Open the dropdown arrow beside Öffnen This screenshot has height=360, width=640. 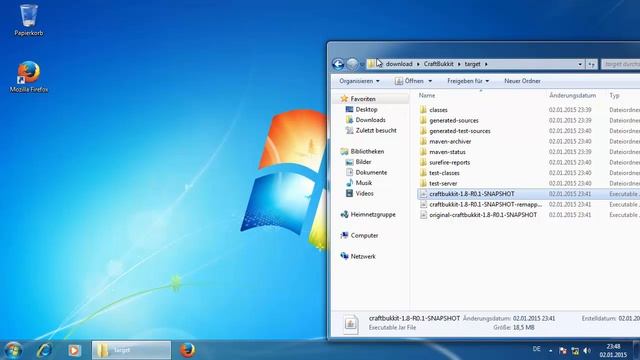coord(430,81)
